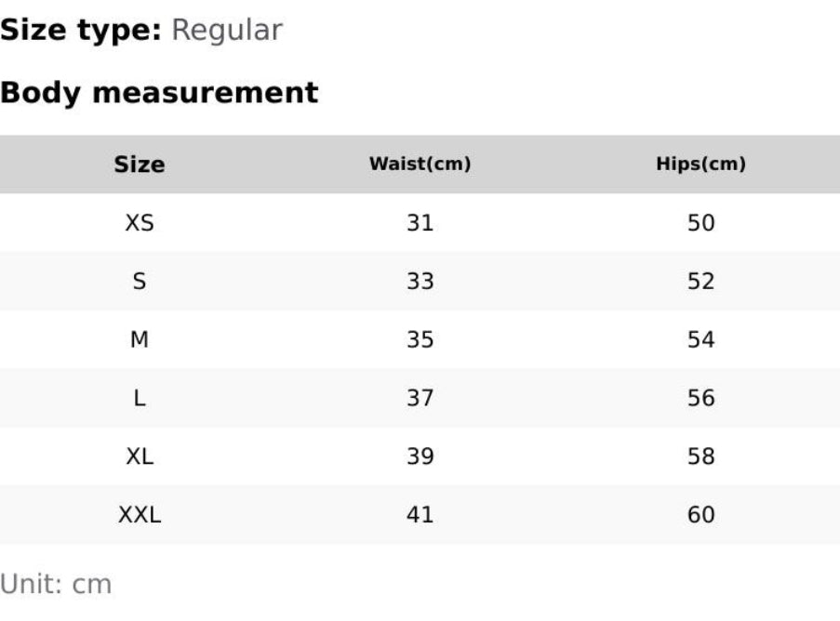Click the Size column header
Screen dimensions: 840x621
tap(140, 165)
